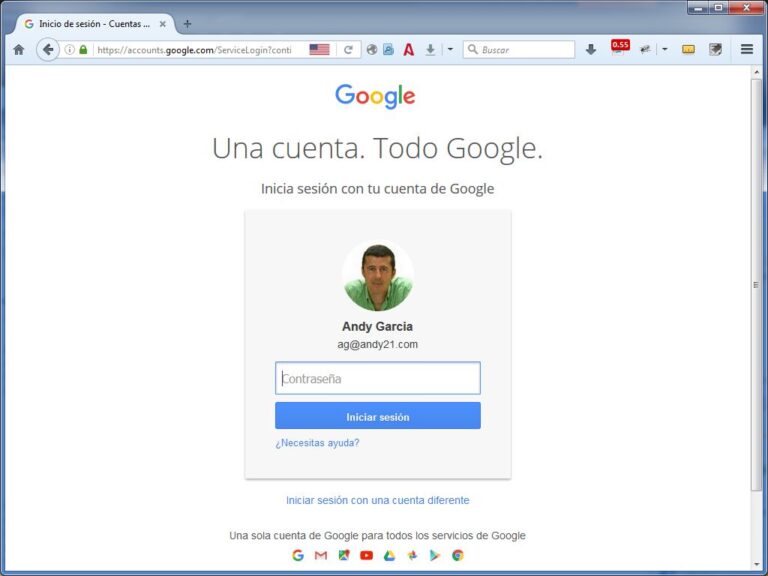The height and width of the screenshot is (576, 768).
Task: Click the ag@andy21.com email text
Action: pos(378,344)
